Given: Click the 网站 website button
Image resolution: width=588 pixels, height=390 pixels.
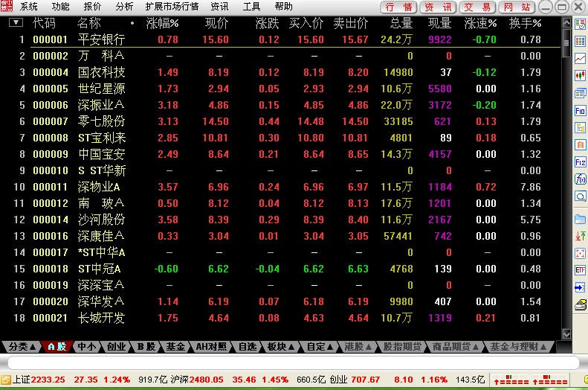Looking at the screenshot, I should point(517,7).
